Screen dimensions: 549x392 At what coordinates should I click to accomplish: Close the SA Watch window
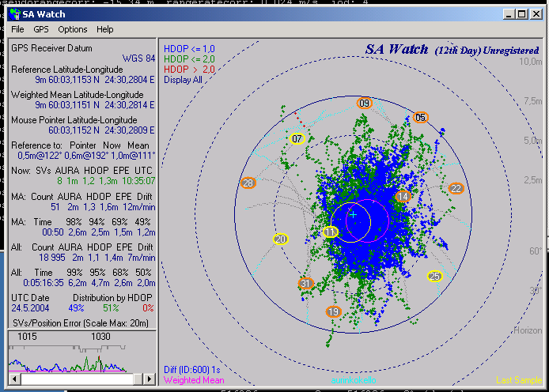coord(536,14)
